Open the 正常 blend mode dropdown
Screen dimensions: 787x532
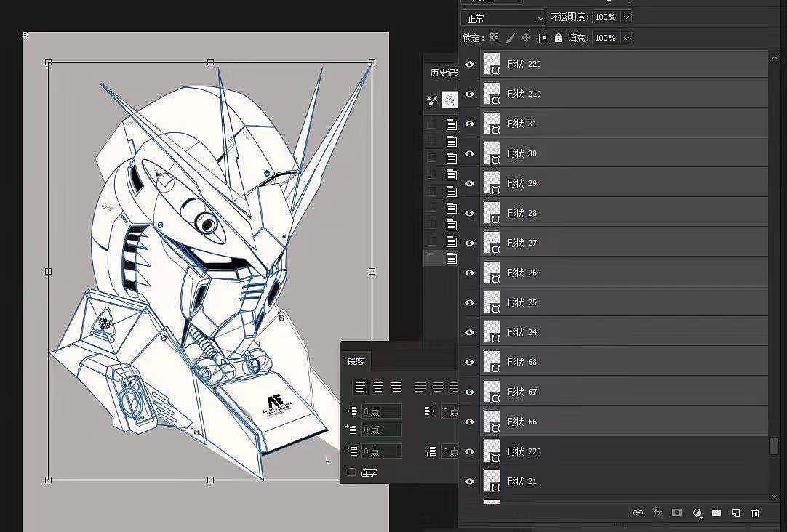click(x=503, y=18)
